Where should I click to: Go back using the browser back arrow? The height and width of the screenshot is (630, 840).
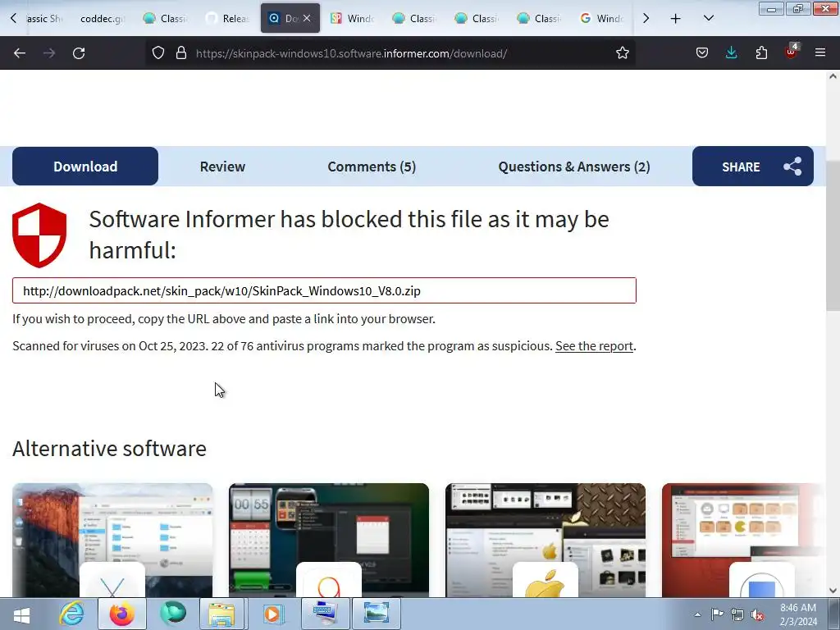tap(20, 53)
